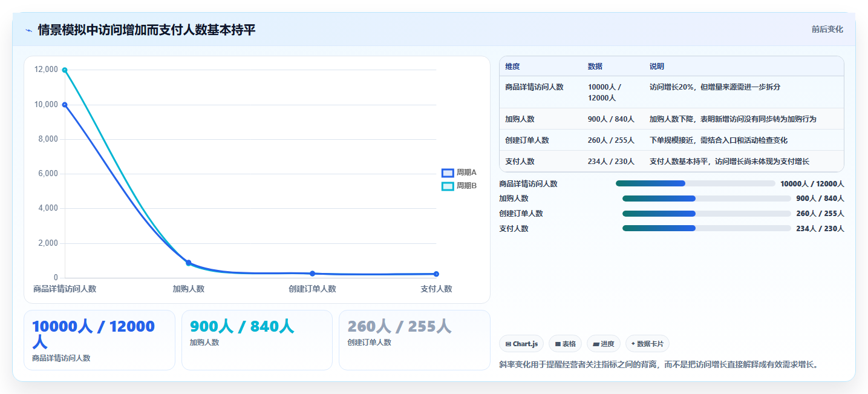Click the note starting 下单规模接近
868x394 pixels.
point(719,140)
